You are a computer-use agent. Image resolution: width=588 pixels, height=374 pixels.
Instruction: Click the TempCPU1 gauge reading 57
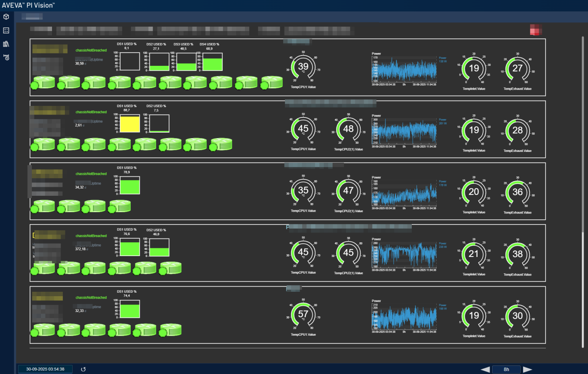pos(303,314)
